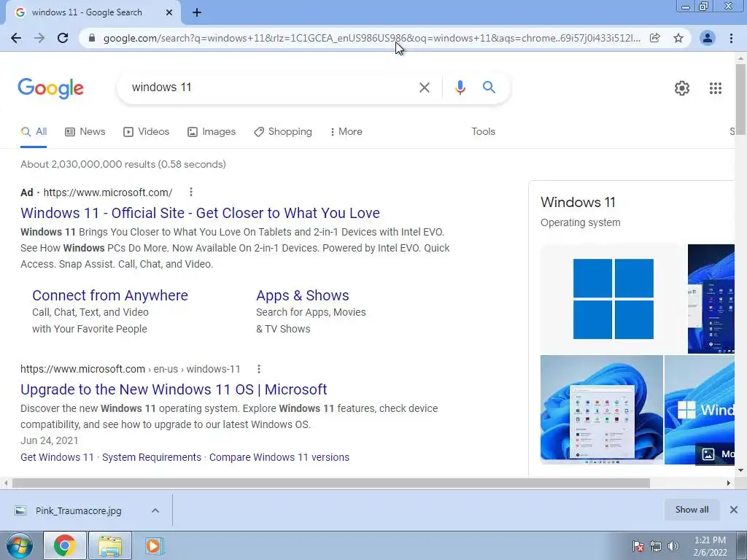Close the windows 11 Google Search tab
Viewport: 747px width, 560px height.
[169, 12]
